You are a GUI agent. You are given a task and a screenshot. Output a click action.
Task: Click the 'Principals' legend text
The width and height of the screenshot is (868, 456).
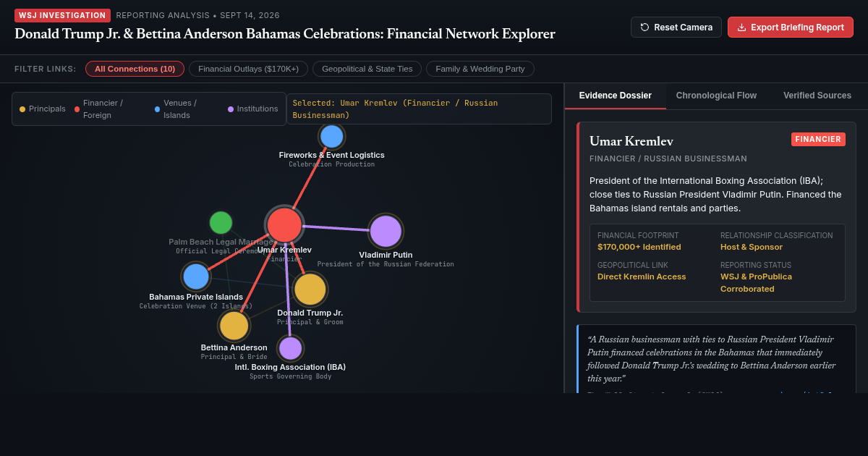click(47, 109)
